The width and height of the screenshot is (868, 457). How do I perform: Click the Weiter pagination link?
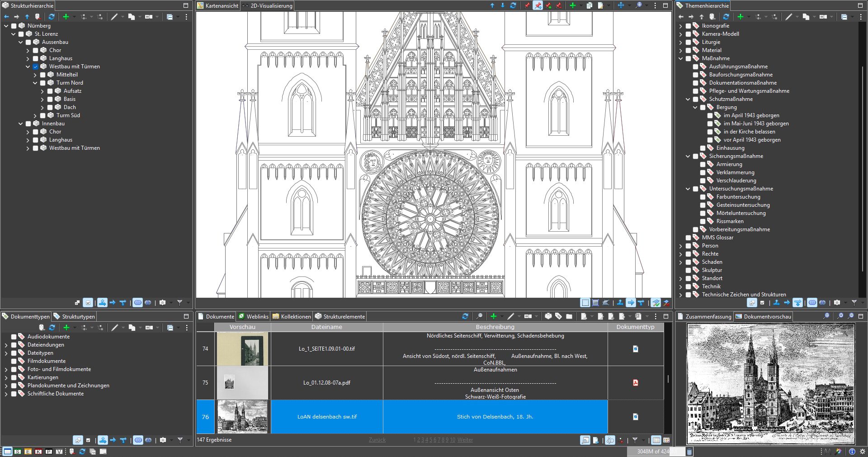point(465,440)
